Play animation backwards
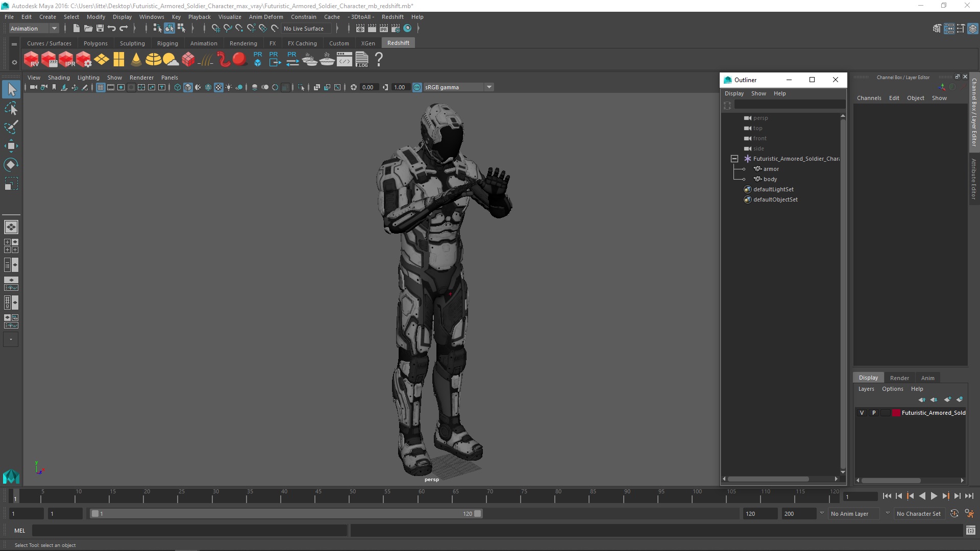This screenshot has width=980, height=551. click(922, 496)
